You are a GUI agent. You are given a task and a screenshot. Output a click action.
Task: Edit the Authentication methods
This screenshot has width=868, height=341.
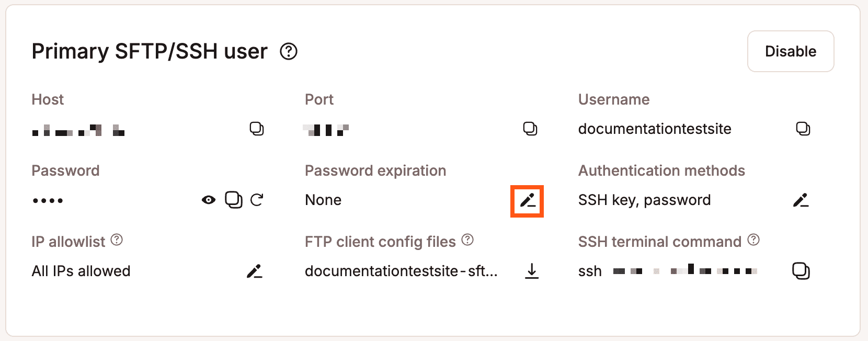coord(801,200)
